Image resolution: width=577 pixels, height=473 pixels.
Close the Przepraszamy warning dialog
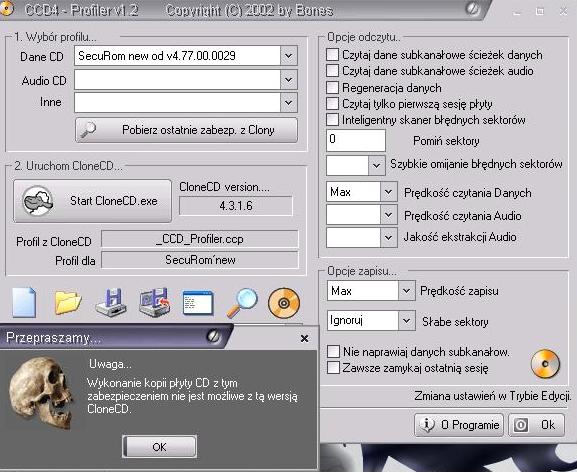pyautogui.click(x=304, y=338)
